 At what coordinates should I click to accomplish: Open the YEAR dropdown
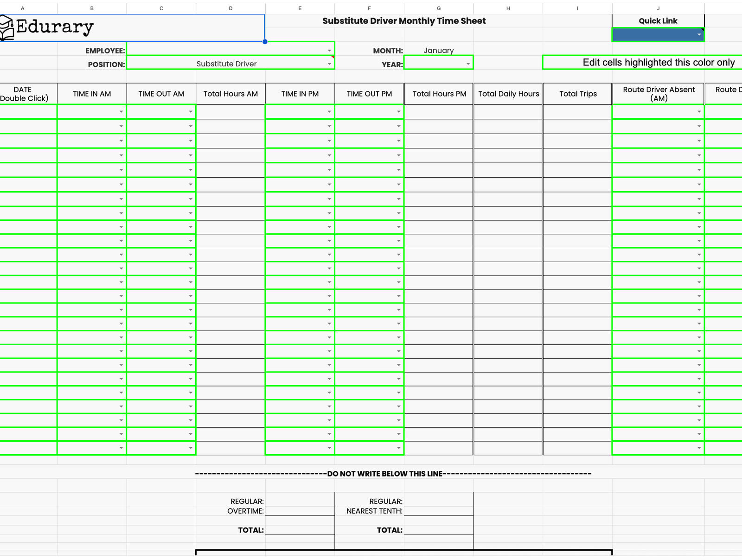468,64
